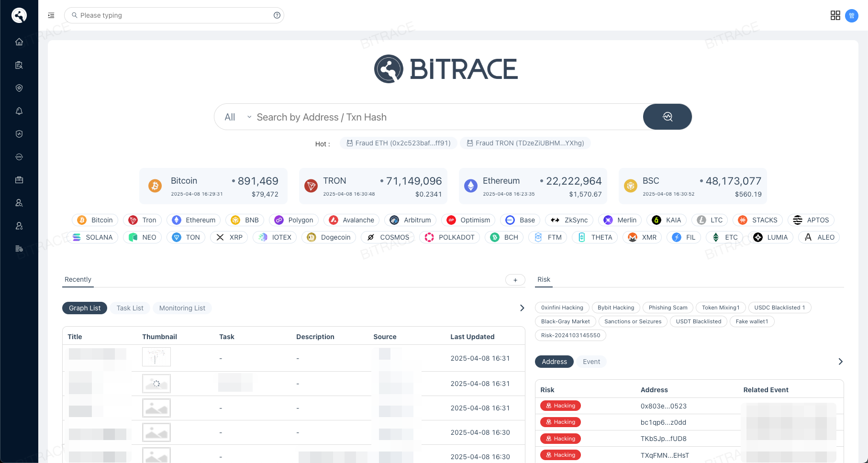Open the list settings sidebar icon
The width and height of the screenshot is (868, 463).
19,249
